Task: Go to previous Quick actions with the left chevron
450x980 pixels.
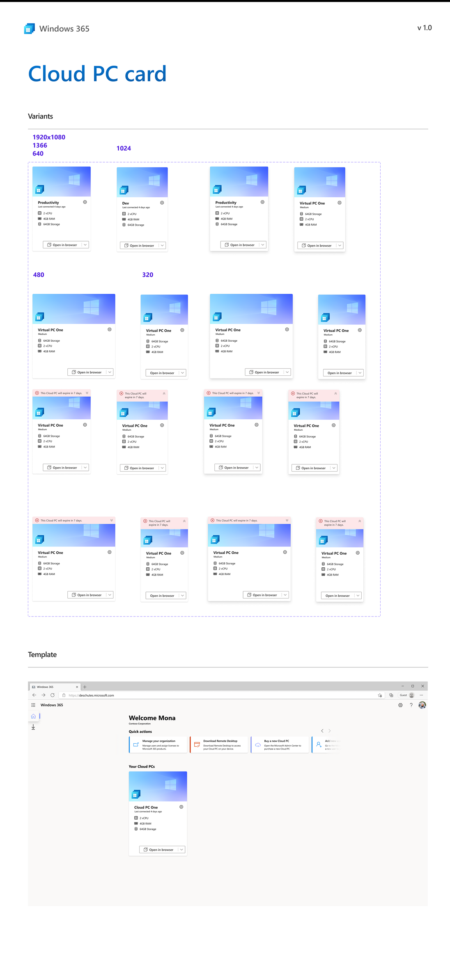Action: (x=322, y=731)
